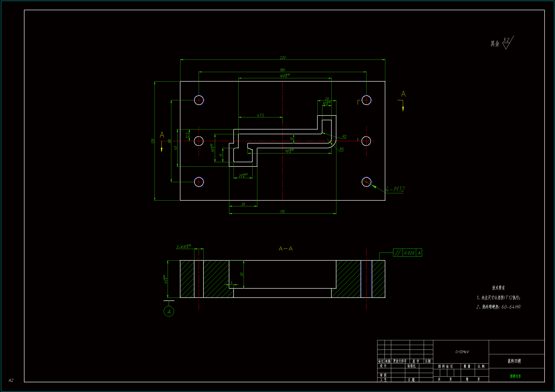Click the green 图样代号 text

(515, 376)
